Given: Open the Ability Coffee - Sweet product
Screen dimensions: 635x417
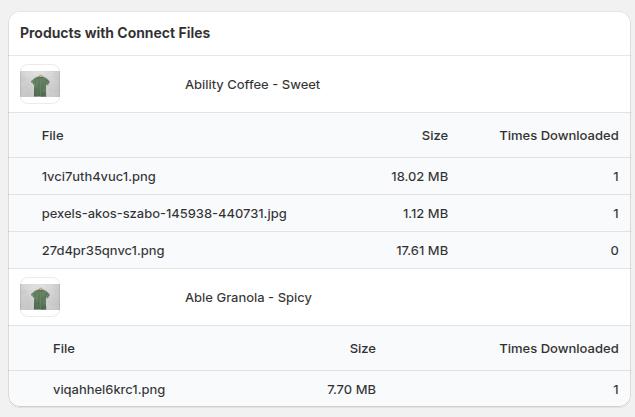Looking at the screenshot, I should [x=252, y=85].
